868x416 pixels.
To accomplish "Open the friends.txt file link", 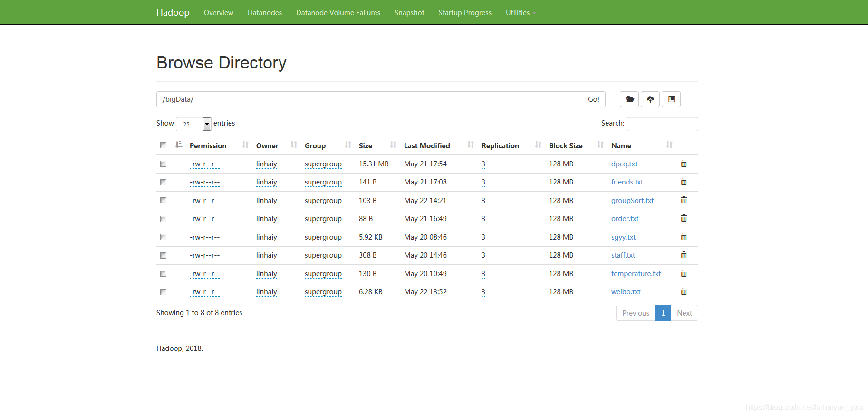I will [627, 182].
